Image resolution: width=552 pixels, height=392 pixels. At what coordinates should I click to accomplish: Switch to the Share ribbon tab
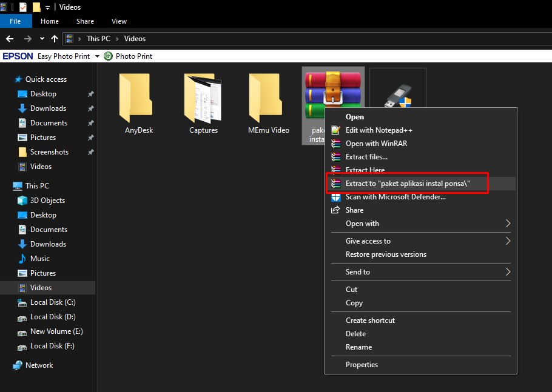click(x=85, y=21)
